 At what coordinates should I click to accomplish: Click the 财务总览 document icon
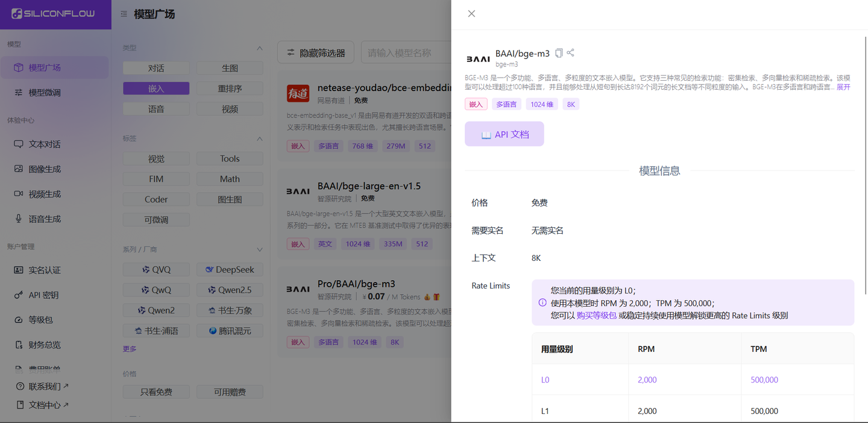(x=19, y=345)
